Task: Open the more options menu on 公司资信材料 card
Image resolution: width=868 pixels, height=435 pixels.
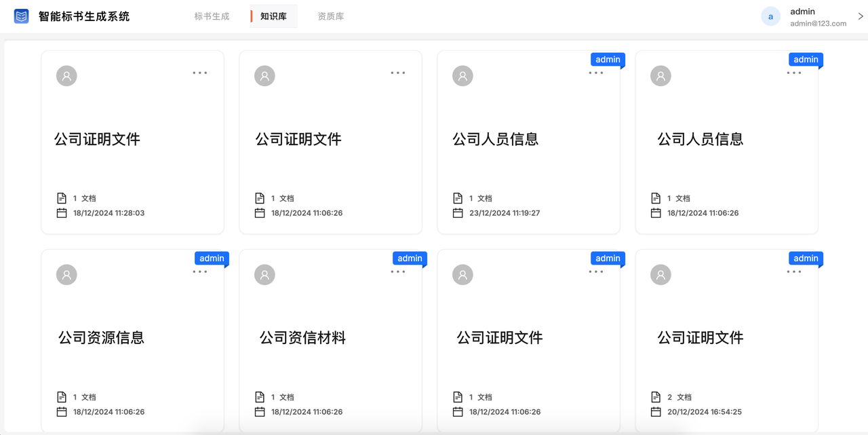Action: click(398, 271)
